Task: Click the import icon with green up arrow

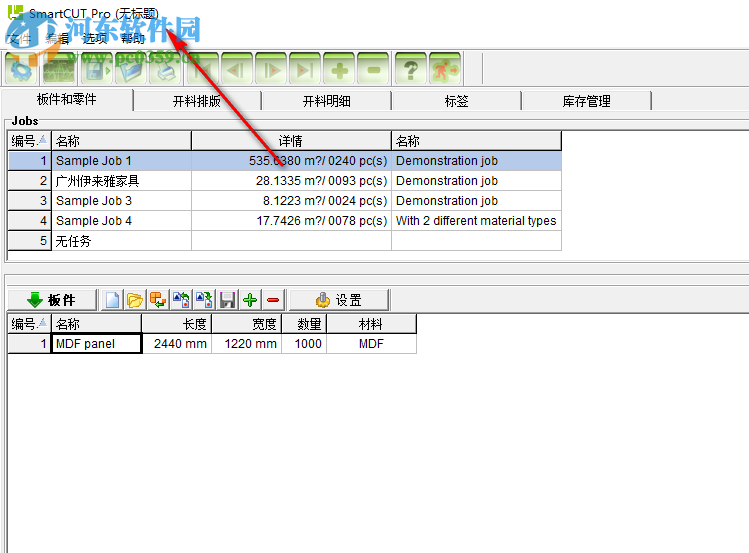Action: tap(182, 300)
